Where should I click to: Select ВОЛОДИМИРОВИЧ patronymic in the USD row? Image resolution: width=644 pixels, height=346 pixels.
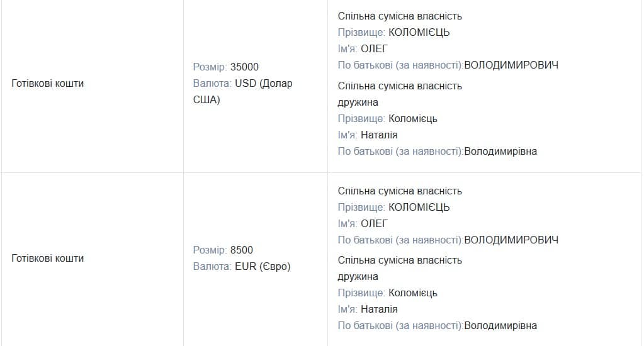(511, 65)
